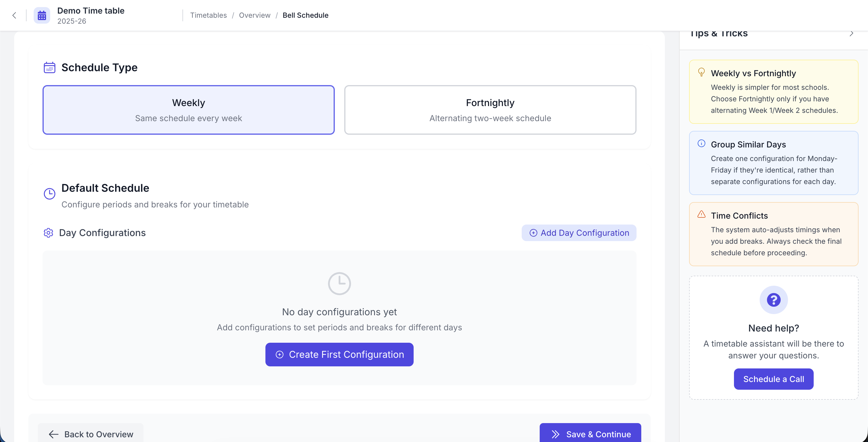Click the question mark help icon
This screenshot has height=442, width=868.
[x=773, y=300]
